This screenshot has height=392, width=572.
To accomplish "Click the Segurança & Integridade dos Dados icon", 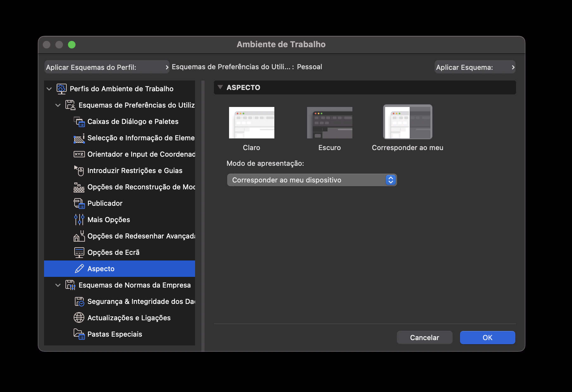I will pos(79,301).
